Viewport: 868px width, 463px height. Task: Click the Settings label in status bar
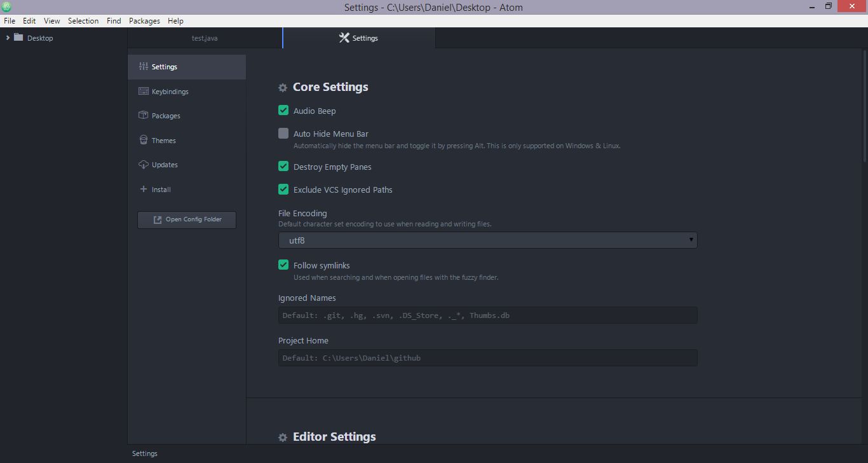pyautogui.click(x=144, y=453)
